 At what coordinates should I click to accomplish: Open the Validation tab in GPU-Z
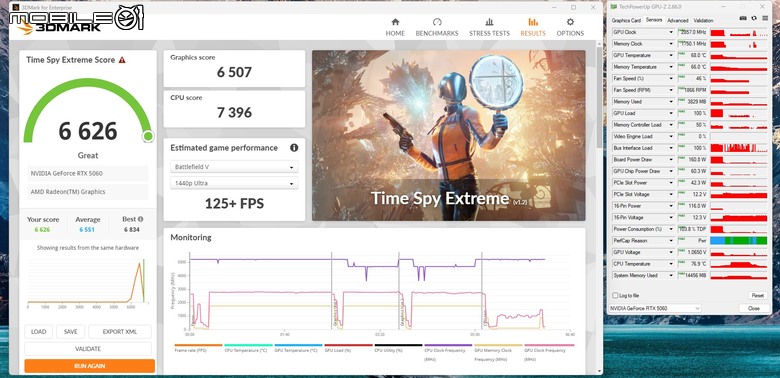[x=703, y=20]
